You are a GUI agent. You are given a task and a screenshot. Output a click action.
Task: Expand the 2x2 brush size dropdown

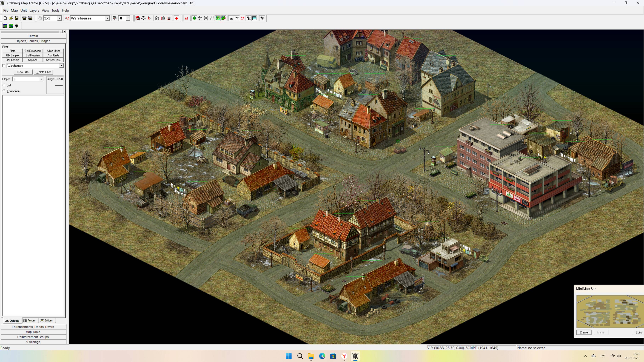point(59,18)
